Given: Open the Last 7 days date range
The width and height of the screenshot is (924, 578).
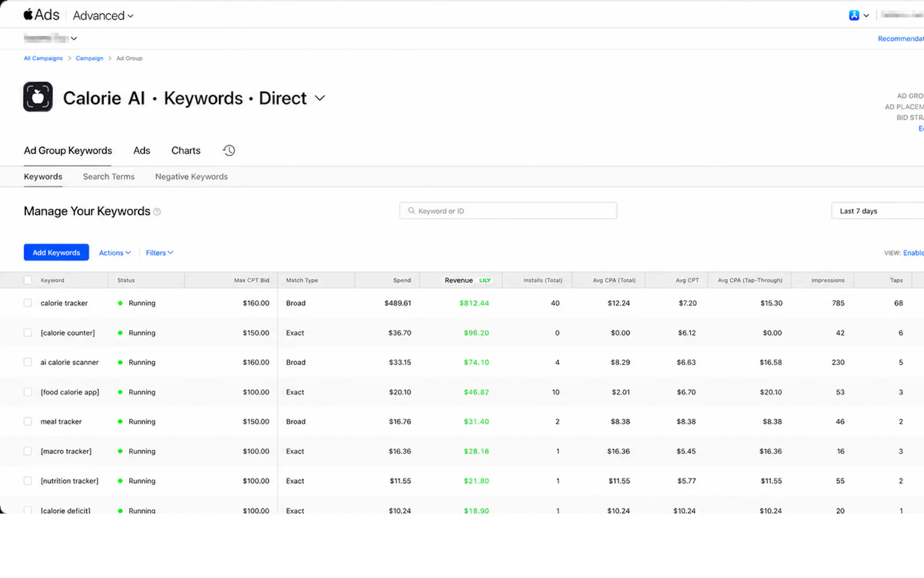Looking at the screenshot, I should [878, 211].
